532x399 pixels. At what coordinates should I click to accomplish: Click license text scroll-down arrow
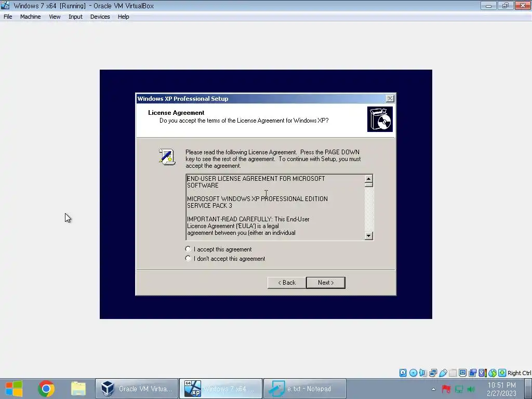tap(369, 235)
